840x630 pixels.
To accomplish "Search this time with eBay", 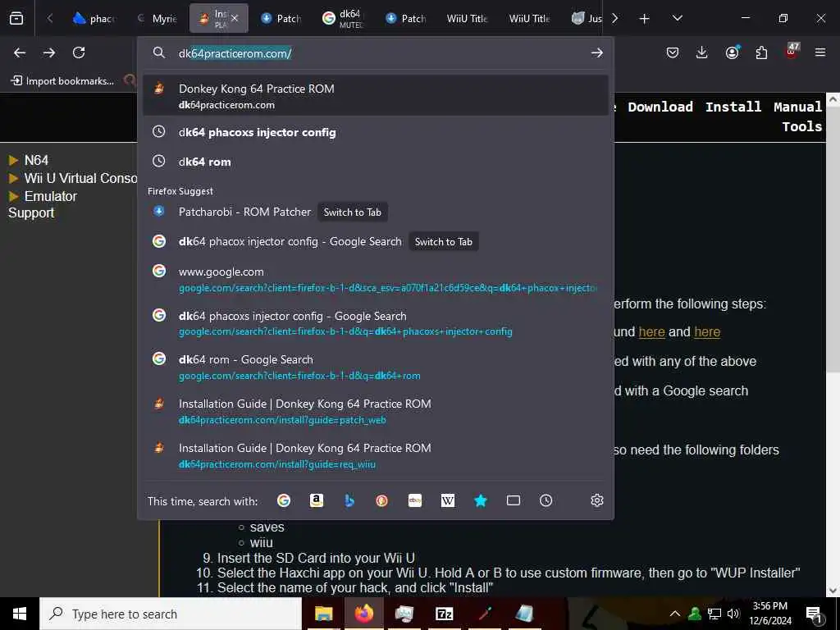I will coord(415,500).
